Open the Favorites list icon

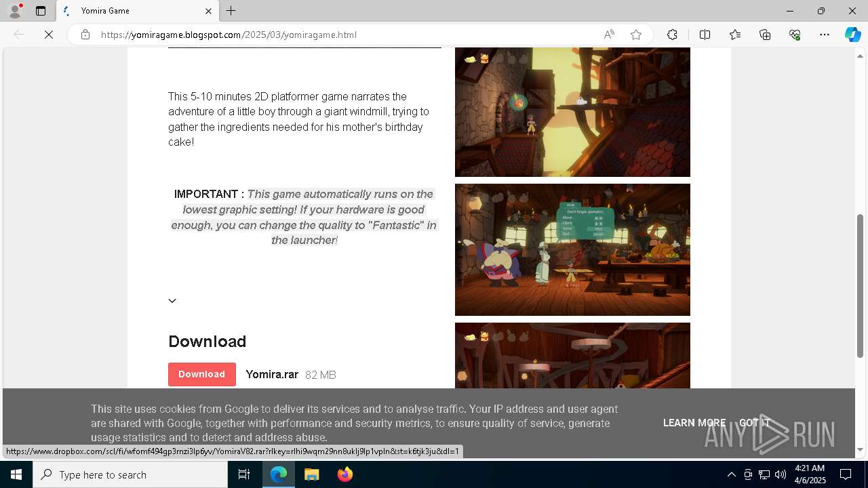point(735,35)
